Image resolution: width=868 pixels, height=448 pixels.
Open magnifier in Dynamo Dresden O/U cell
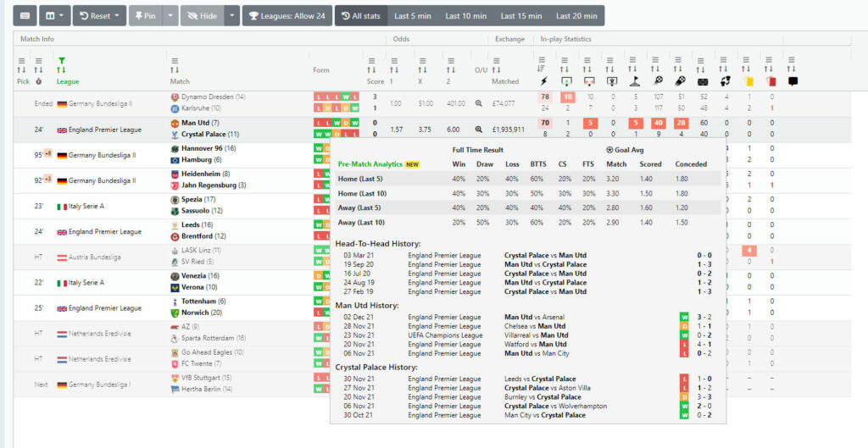tap(479, 103)
